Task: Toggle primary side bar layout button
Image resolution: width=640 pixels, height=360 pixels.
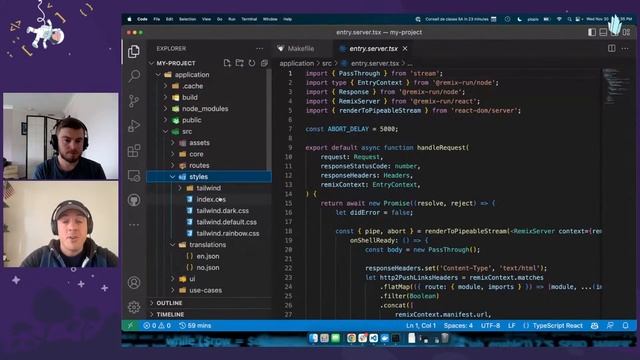Action: (x=592, y=32)
